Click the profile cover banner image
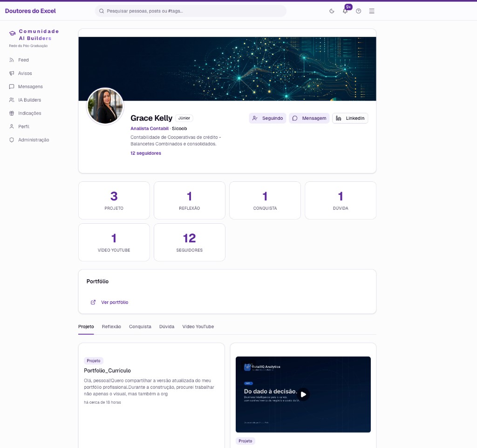 pos(227,69)
